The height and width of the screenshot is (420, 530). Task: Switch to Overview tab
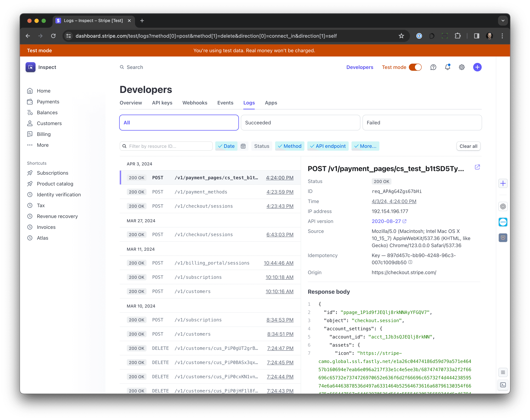point(131,103)
